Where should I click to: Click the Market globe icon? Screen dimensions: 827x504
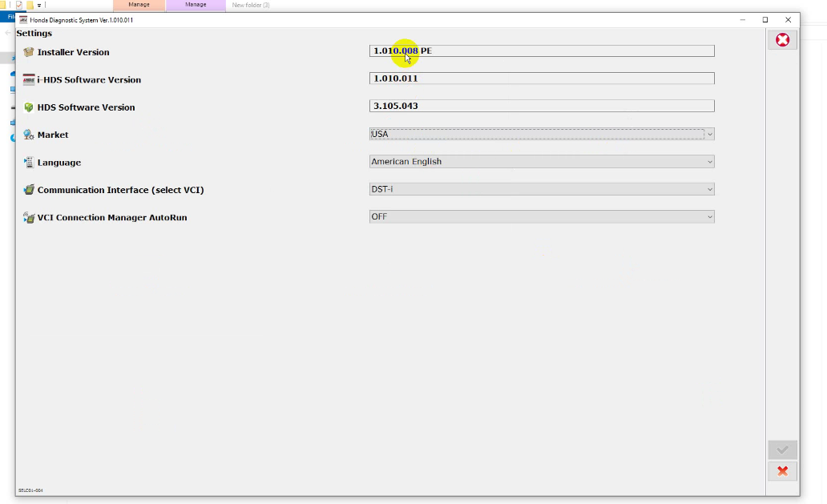(29, 135)
